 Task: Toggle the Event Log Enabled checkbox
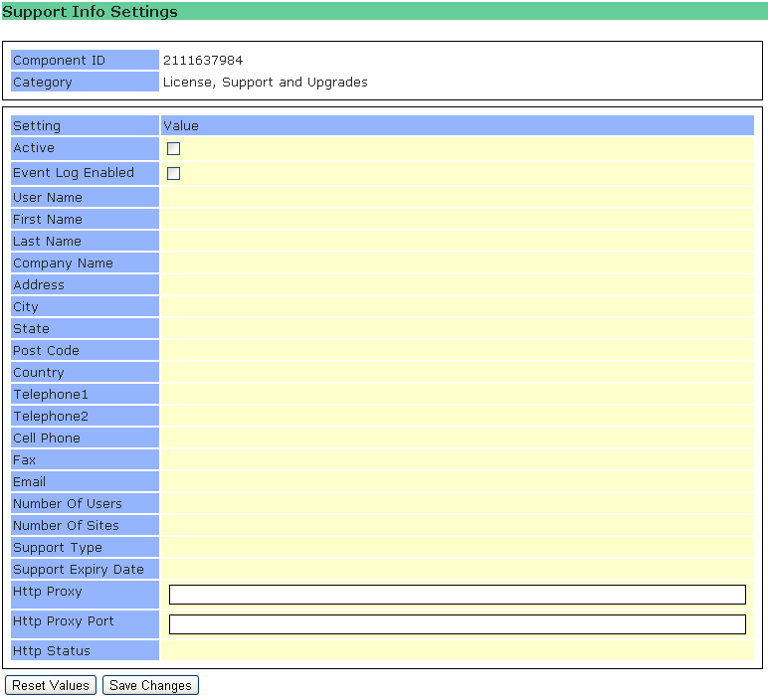point(174,174)
